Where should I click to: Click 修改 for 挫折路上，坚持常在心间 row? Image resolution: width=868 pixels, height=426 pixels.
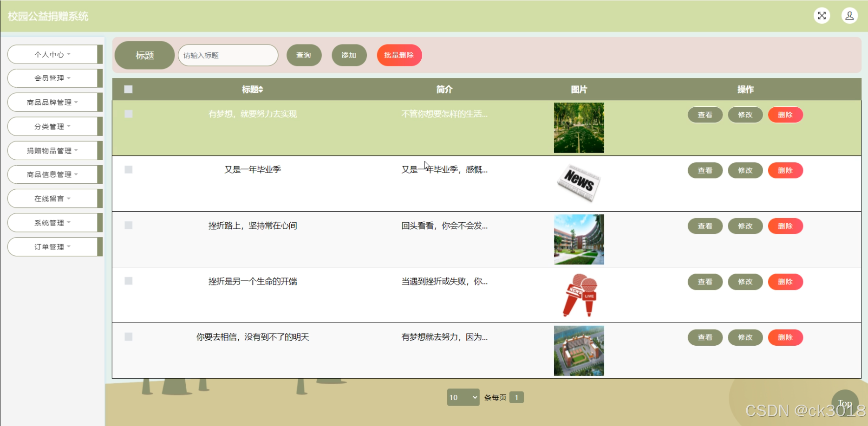pyautogui.click(x=745, y=226)
